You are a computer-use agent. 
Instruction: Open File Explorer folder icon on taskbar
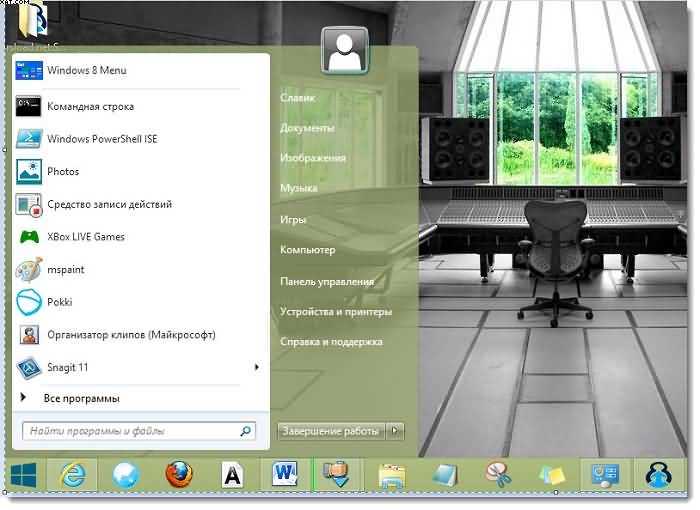(x=392, y=476)
